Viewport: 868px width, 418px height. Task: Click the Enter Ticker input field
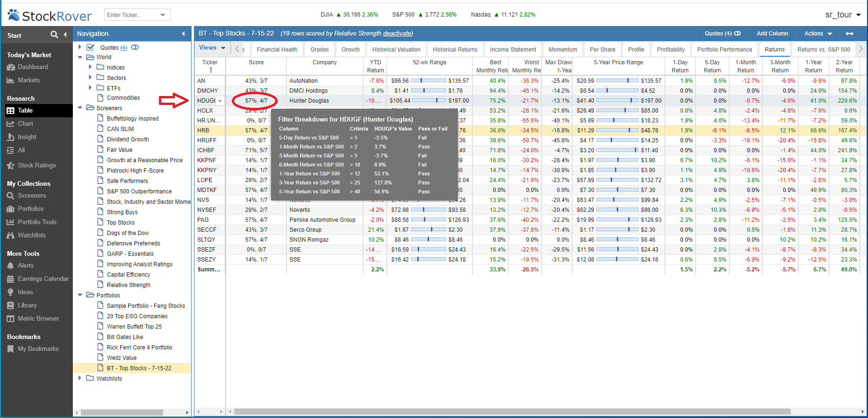pos(132,15)
